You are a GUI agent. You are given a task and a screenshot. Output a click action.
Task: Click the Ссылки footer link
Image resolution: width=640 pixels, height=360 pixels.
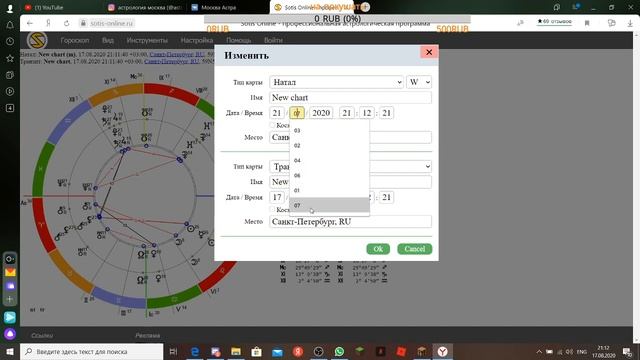(x=42, y=336)
